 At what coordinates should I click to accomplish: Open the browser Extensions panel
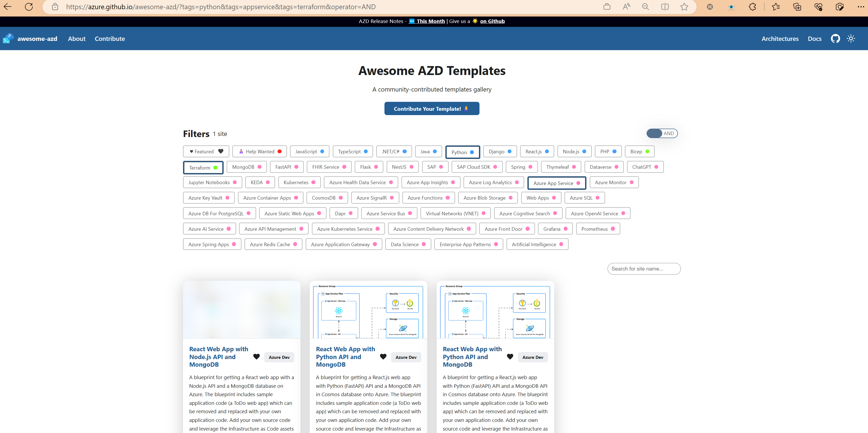coord(753,6)
